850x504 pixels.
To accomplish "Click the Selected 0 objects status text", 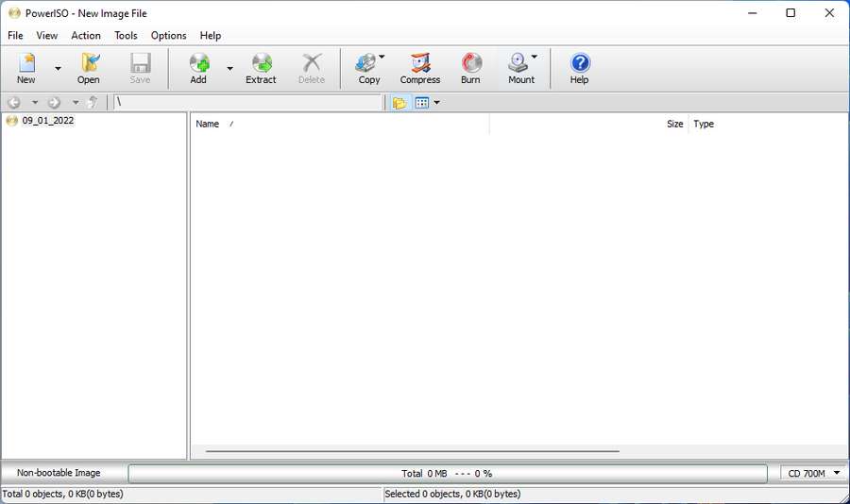I will click(x=452, y=494).
